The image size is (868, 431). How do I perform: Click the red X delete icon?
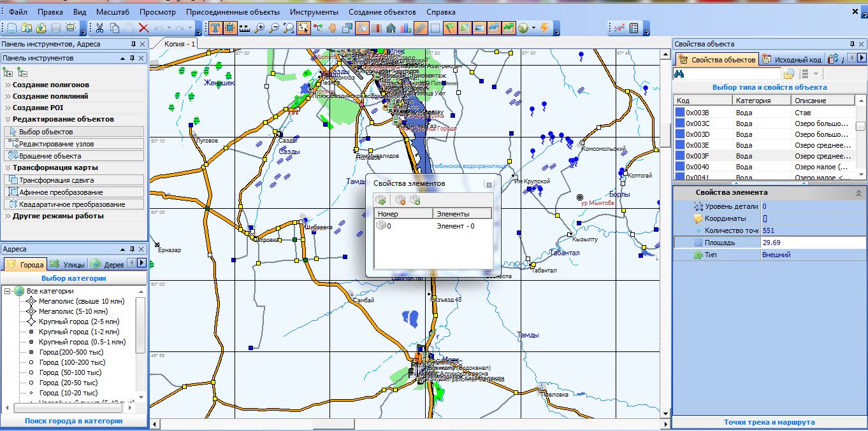[144, 28]
